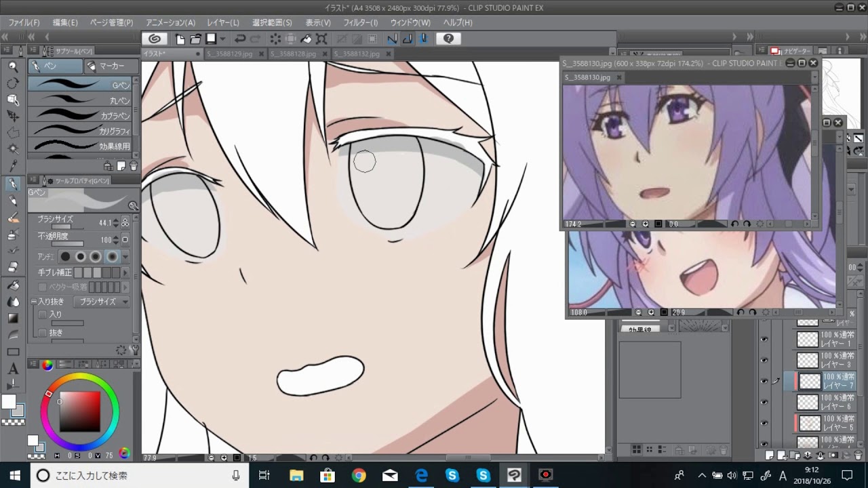Open Google Chrome from the taskbar
Viewport: 868px width, 488px height.
tap(359, 475)
